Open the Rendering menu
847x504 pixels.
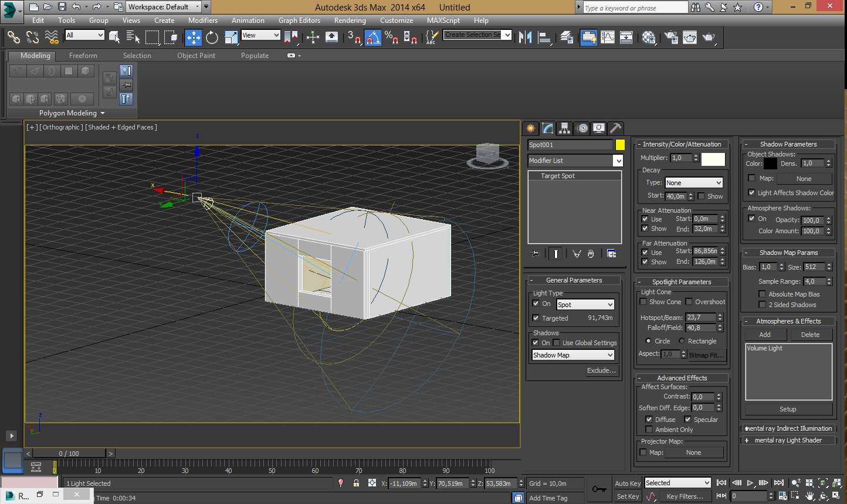click(350, 21)
